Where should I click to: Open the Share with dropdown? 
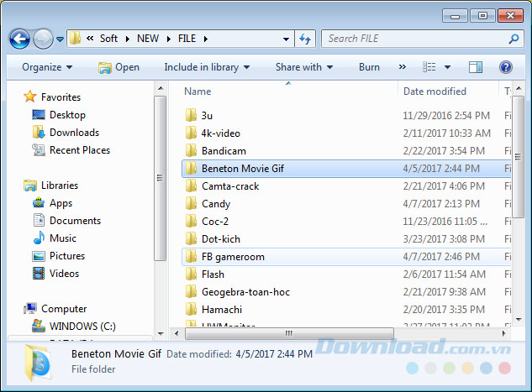[303, 67]
